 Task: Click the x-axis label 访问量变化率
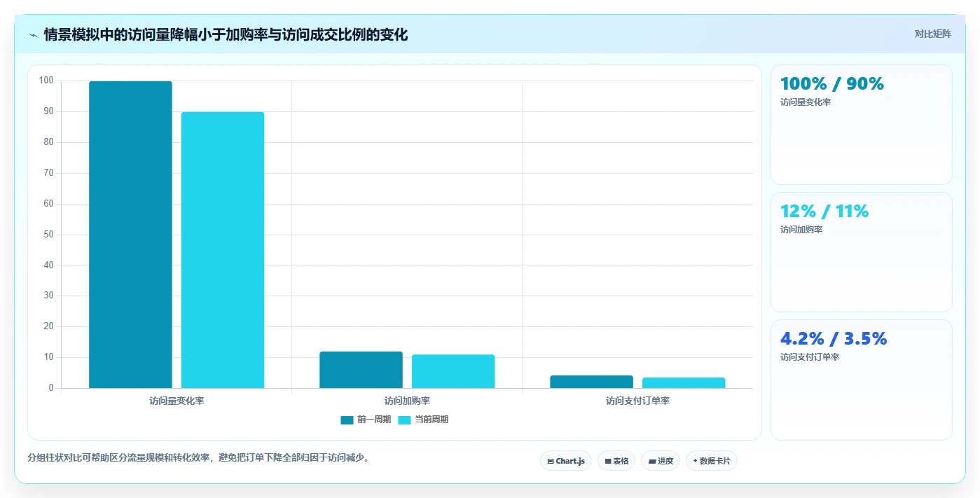tap(177, 401)
